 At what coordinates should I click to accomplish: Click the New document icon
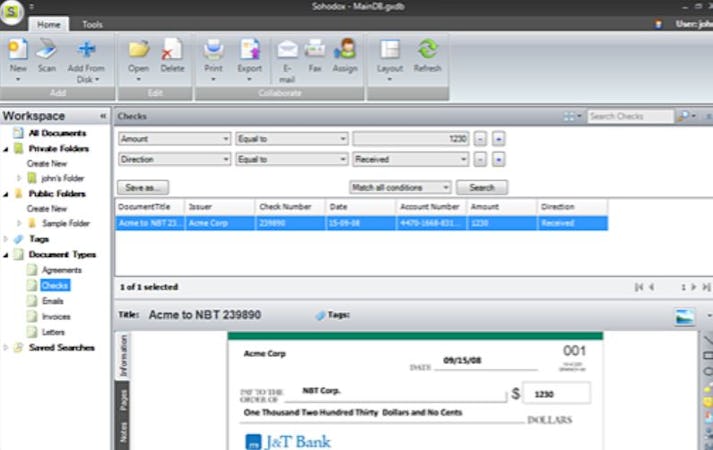tap(18, 50)
